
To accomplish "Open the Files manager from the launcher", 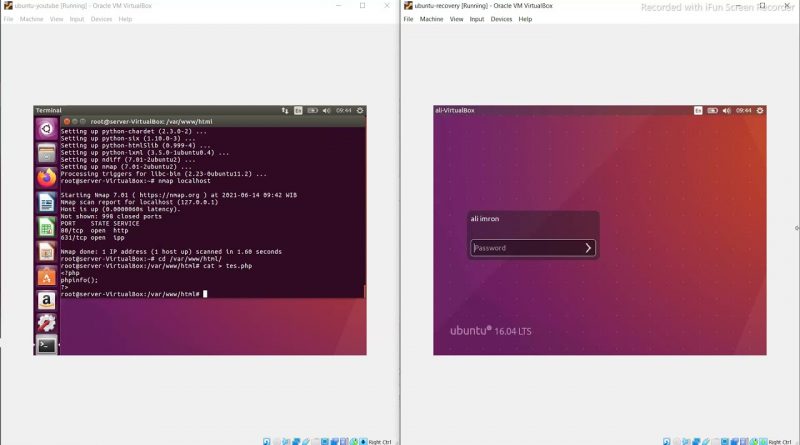I will [x=46, y=153].
